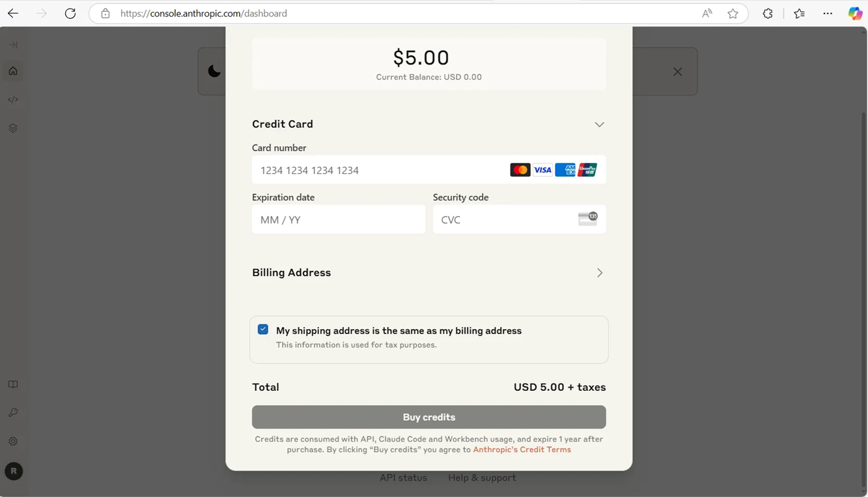Viewport: 868px width, 497px height.
Task: Open the Workbench code icon in sidebar
Action: (13, 100)
